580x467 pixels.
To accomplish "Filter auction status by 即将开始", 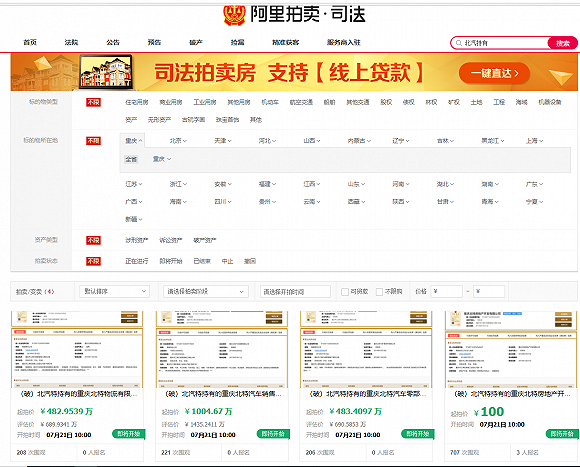I will (x=171, y=261).
